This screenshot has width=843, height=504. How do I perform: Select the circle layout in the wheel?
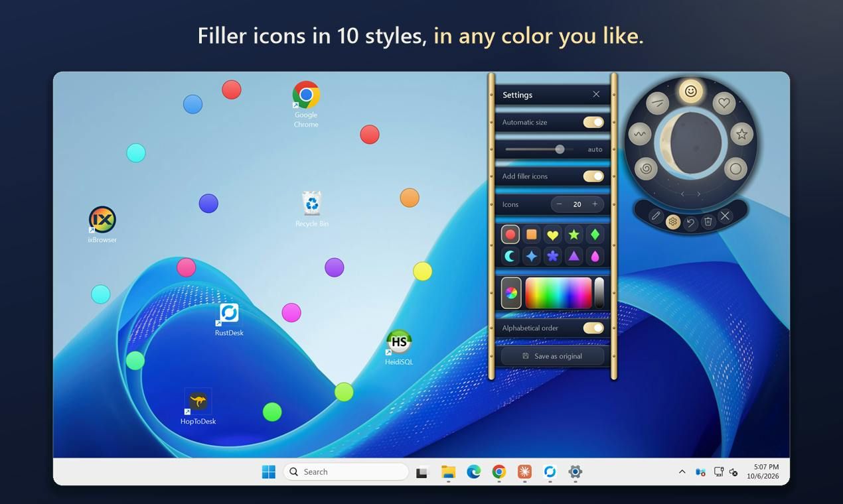tap(735, 168)
